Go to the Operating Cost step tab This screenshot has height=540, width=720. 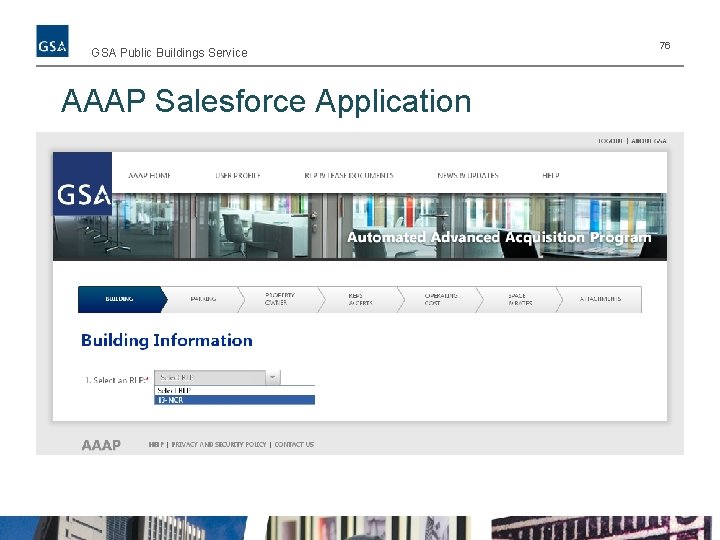coord(440,299)
